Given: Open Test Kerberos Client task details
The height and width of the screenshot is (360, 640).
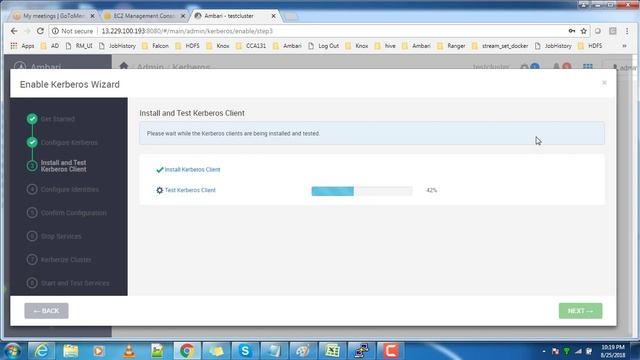Looking at the screenshot, I should click(x=190, y=190).
